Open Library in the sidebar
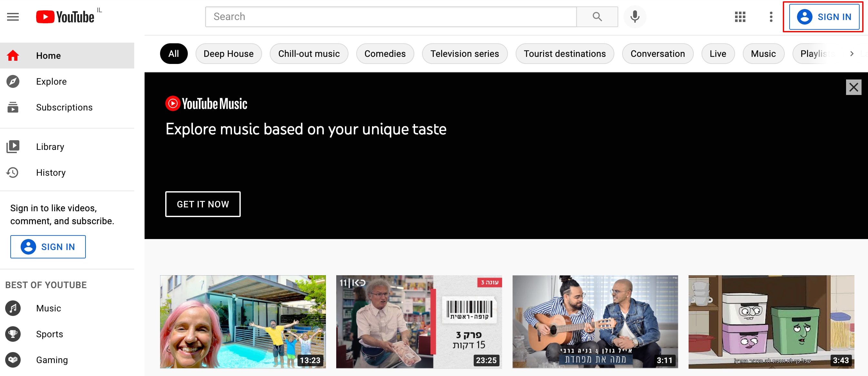Screen dimensions: 868x376 (x=67, y=147)
